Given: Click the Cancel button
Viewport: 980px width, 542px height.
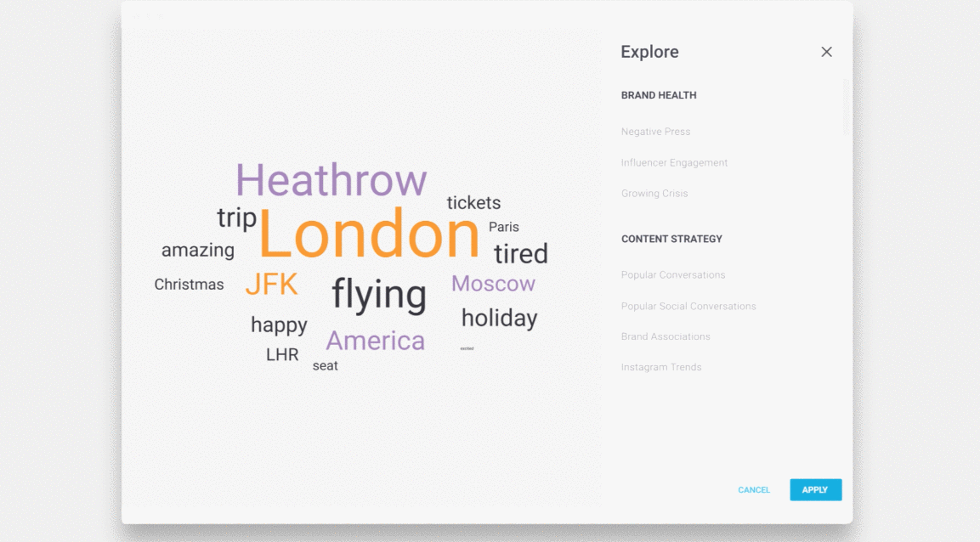Looking at the screenshot, I should coord(754,490).
